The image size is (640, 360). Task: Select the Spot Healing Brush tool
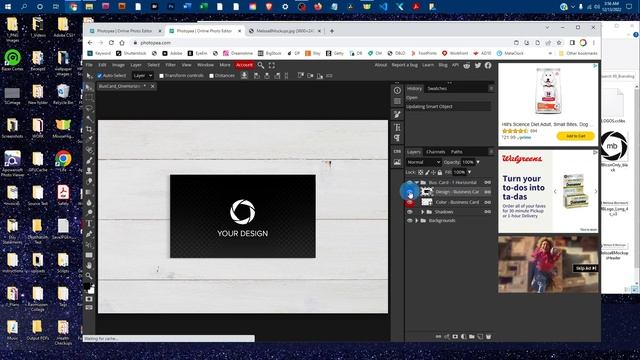coord(89,150)
